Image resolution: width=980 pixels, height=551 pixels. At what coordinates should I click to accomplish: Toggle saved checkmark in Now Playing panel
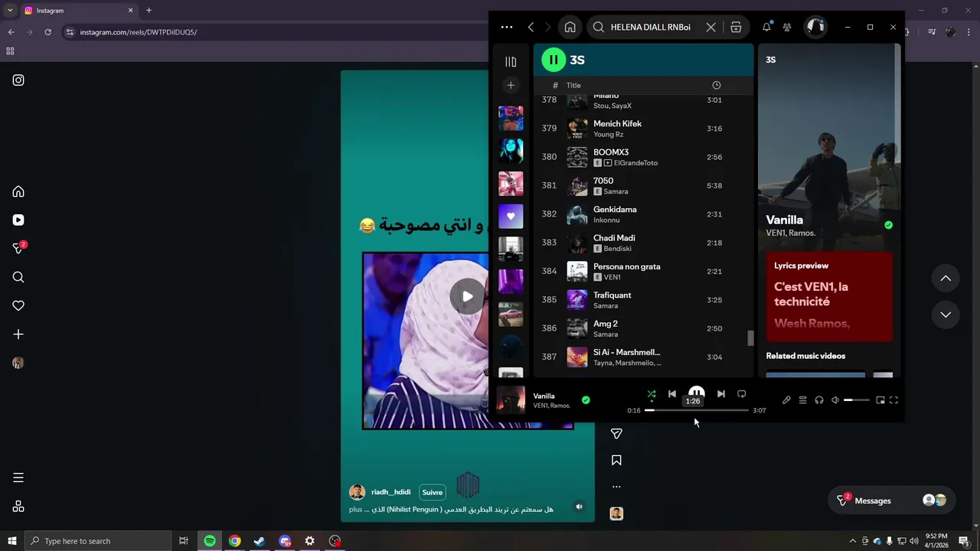(888, 225)
